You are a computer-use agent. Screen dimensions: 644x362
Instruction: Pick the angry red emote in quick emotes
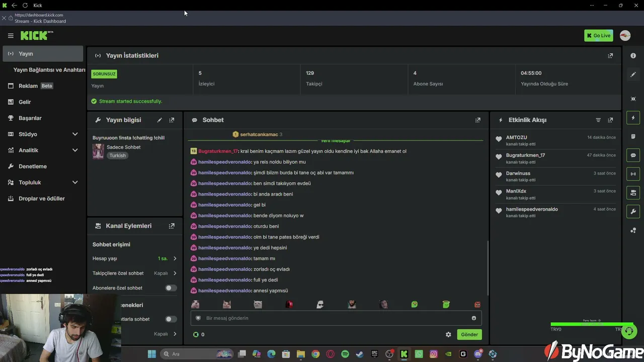(x=477, y=304)
